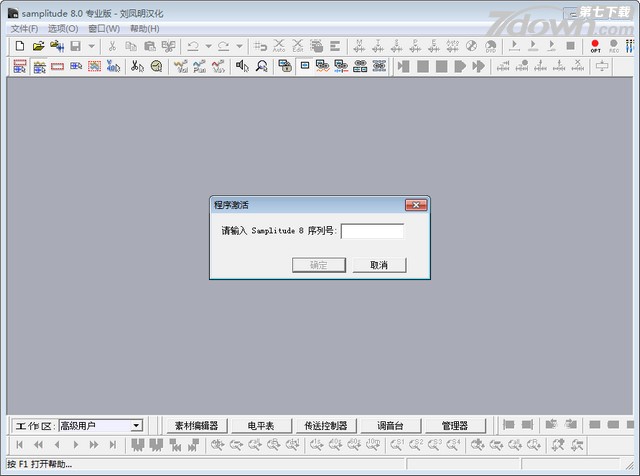This screenshot has width=640, height=476.
Task: Open a file with the yellow folder icon
Action: click(x=38, y=46)
